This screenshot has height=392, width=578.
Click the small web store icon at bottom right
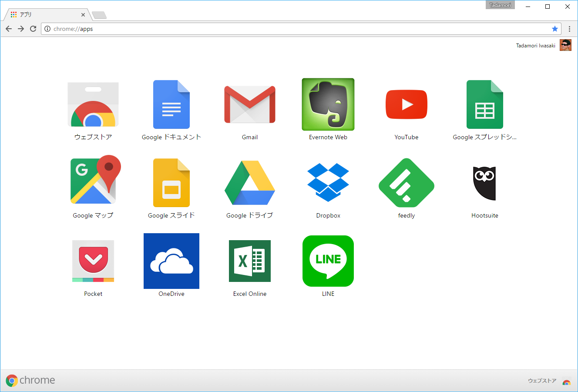[x=566, y=381]
